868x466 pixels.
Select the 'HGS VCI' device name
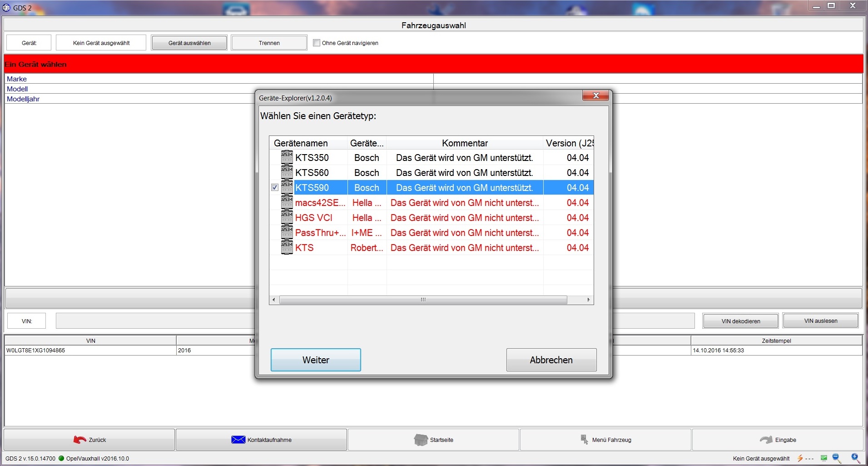314,218
